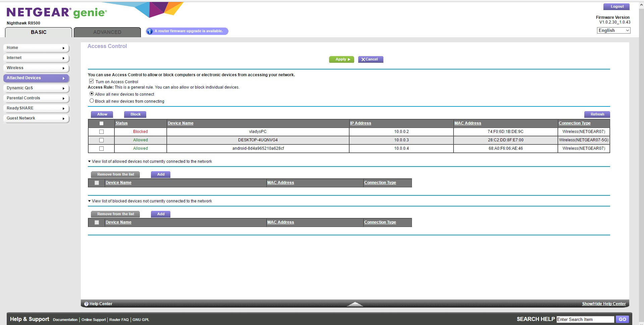Open the English language dropdown
Screen dimensions: 644x325
click(613, 31)
